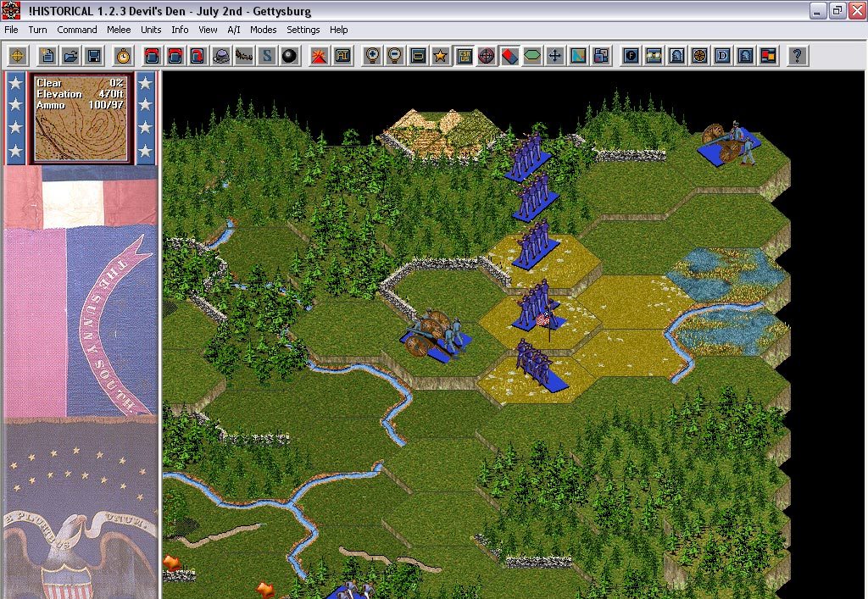Open help with the question mark icon

[796, 56]
